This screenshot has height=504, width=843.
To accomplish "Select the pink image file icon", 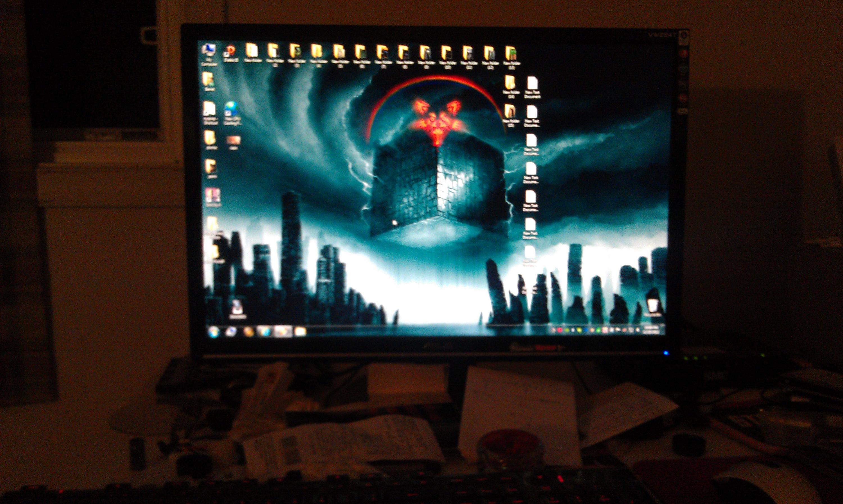I will [x=233, y=142].
